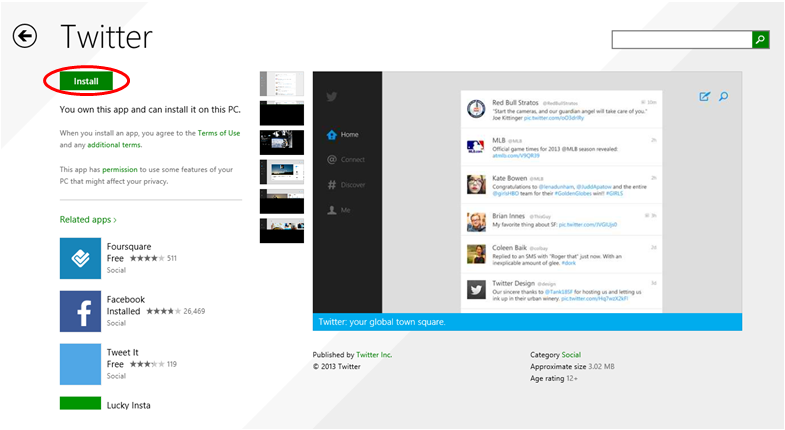Open the additional terms link
Viewport: 785px width, 430px height.
[115, 145]
